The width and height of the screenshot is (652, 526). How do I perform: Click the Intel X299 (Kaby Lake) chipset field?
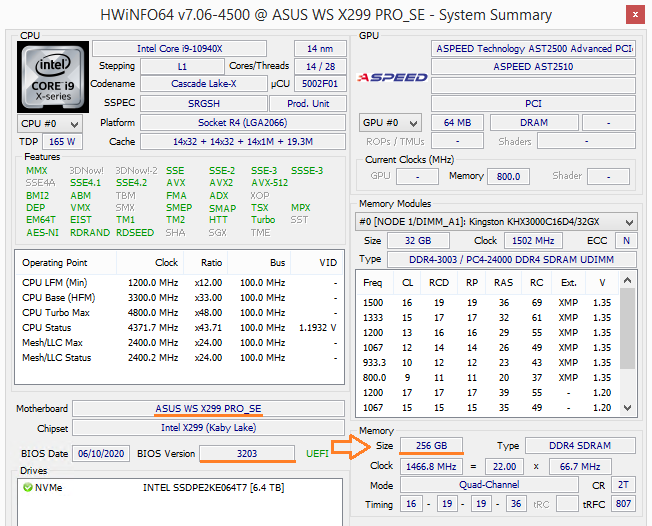(x=208, y=428)
